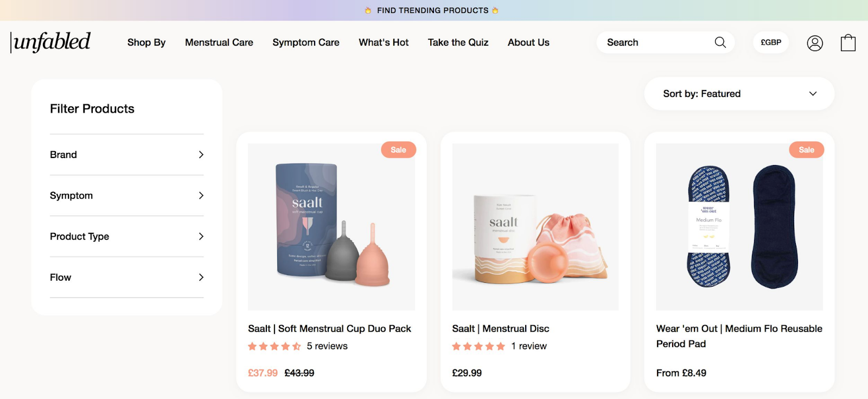Viewport: 868px width, 399px height.
Task: Open the Saalt Soft Menstrual Cup Duo Pack link
Action: pyautogui.click(x=329, y=328)
